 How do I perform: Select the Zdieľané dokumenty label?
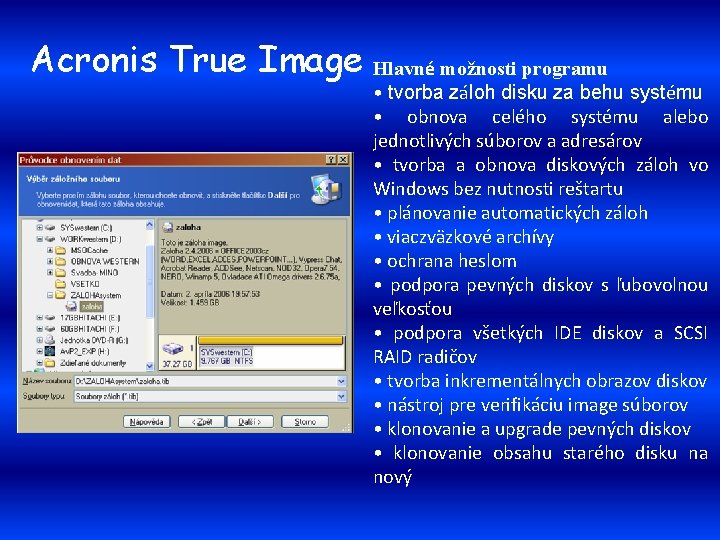coord(93,363)
